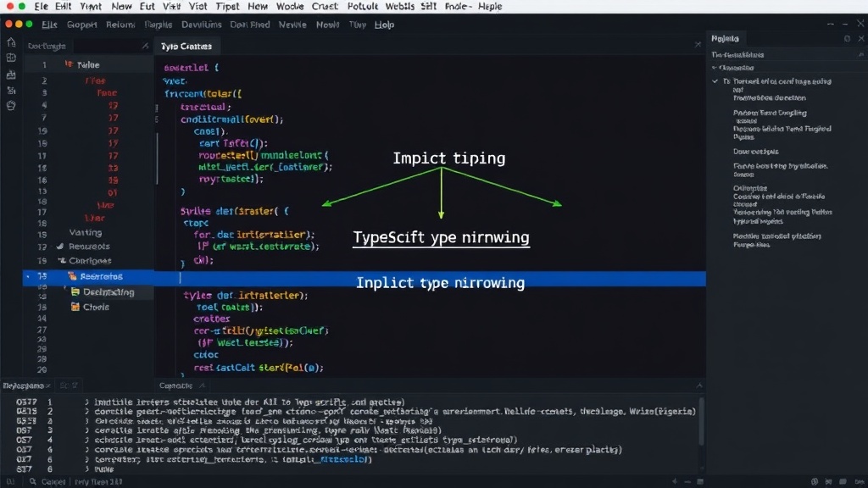Click the icon beside the Reureots row

click(60, 247)
